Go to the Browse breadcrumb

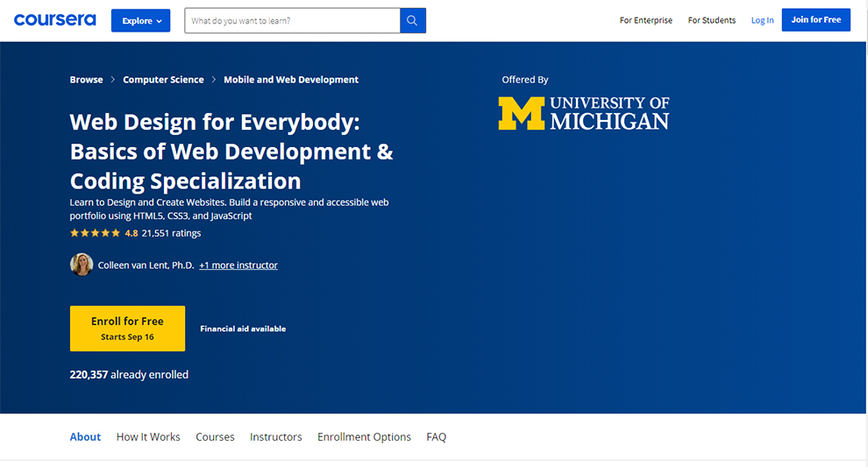tap(86, 80)
